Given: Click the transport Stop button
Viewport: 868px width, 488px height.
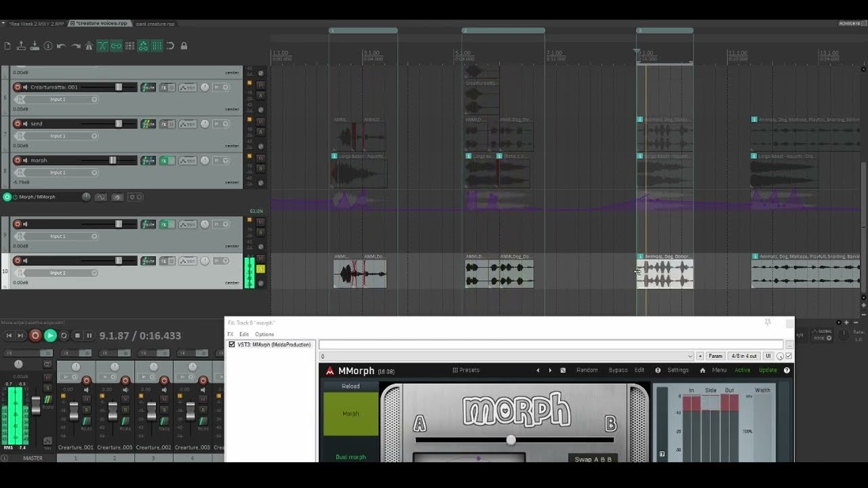Looking at the screenshot, I should 77,335.
